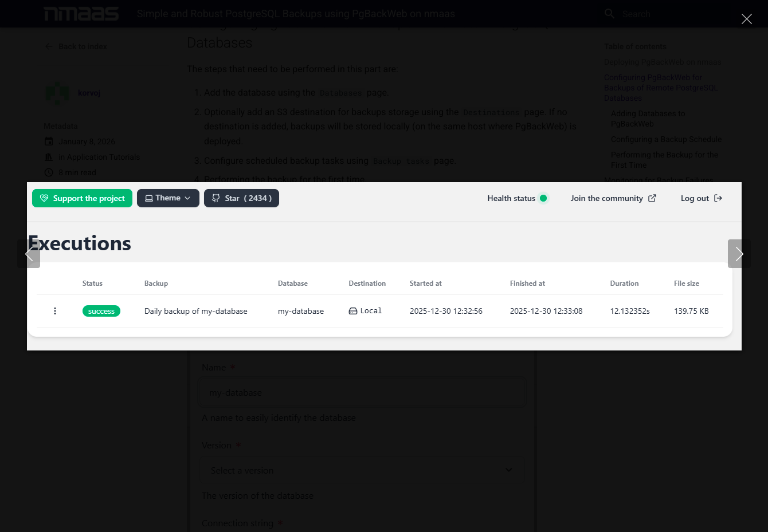Click the Executions screenshot image
This screenshot has height=532, width=768.
click(384, 266)
